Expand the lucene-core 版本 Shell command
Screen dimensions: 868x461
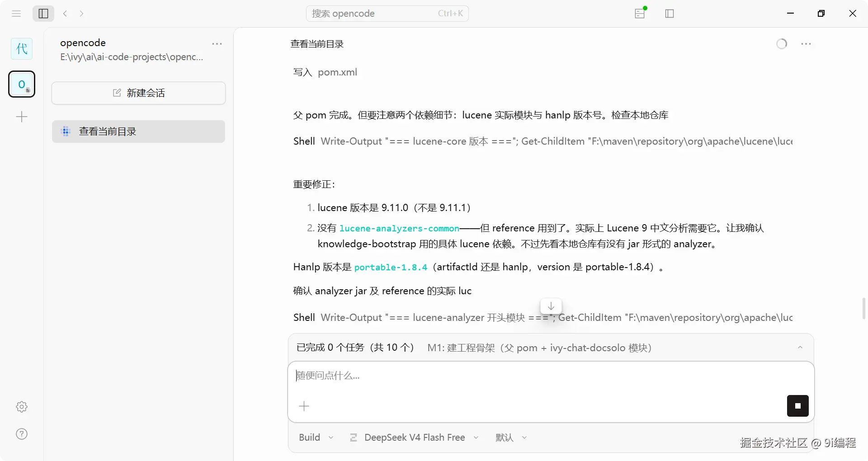point(542,141)
